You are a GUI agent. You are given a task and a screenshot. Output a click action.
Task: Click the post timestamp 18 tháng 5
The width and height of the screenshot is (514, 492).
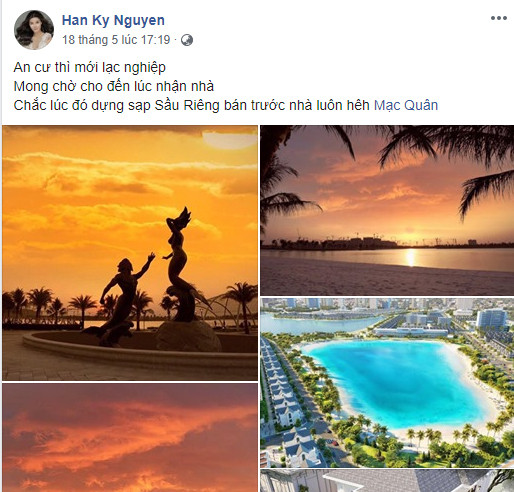(x=116, y=40)
